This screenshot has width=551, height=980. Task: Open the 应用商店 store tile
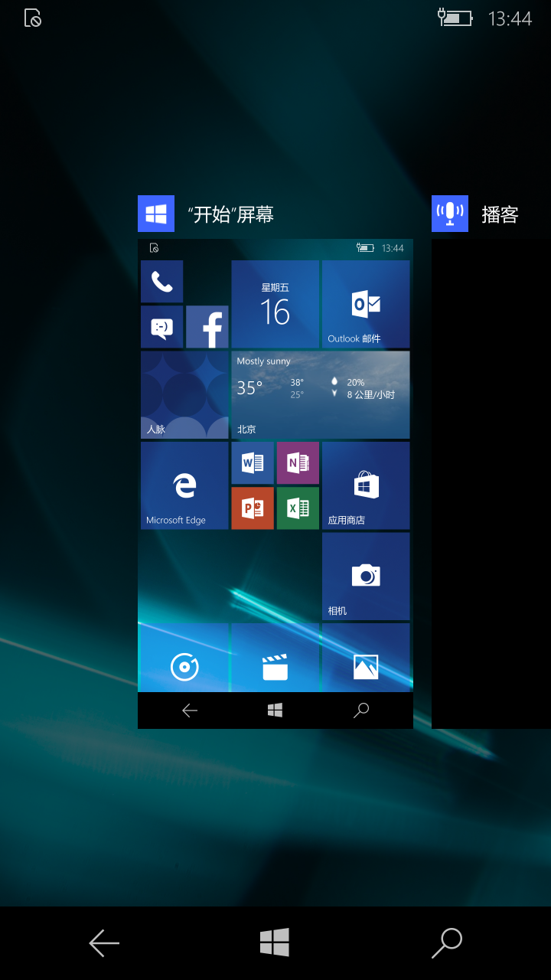[366, 485]
